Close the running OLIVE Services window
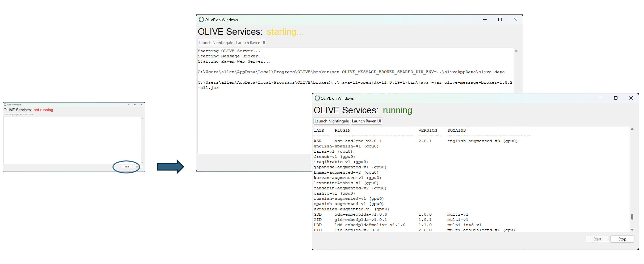This screenshot has height=264, width=644. click(631, 98)
